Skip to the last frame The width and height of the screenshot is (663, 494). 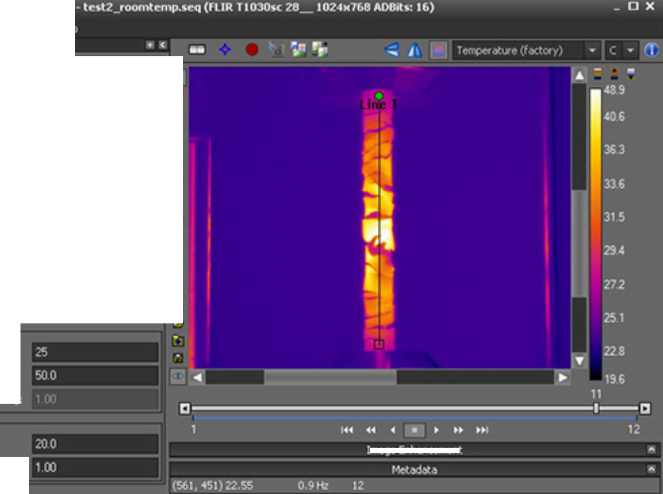click(482, 430)
